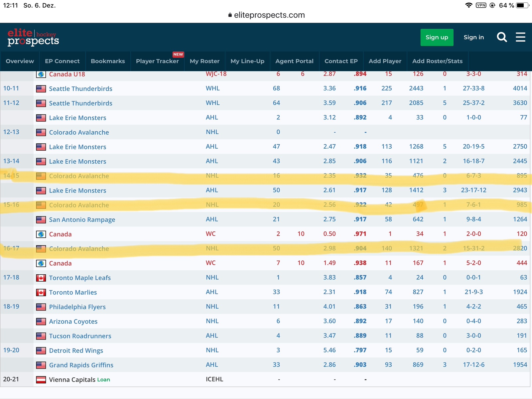532x399 pixels.
Task: Click the Seattle Thunderbirds 10-11 flag icon
Action: (41, 89)
